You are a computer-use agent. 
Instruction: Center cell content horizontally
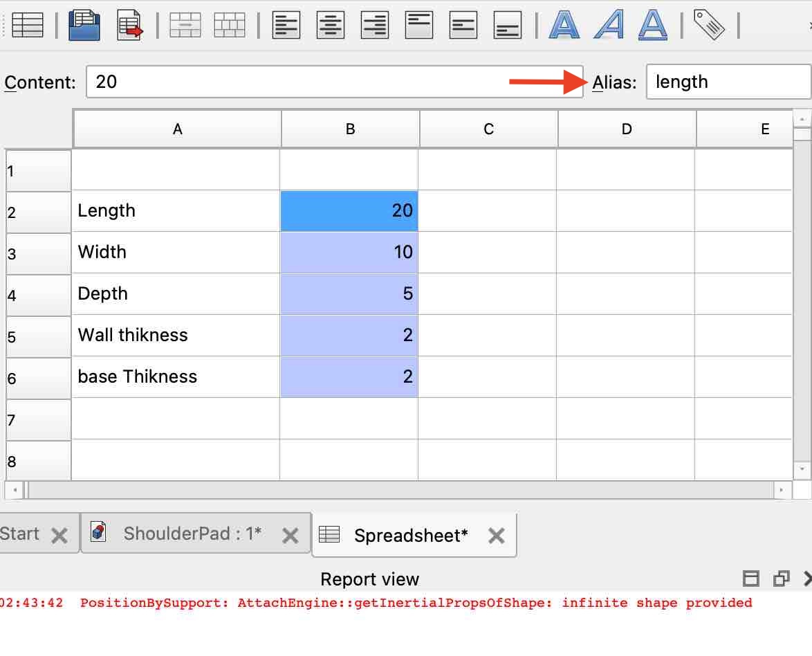[331, 26]
